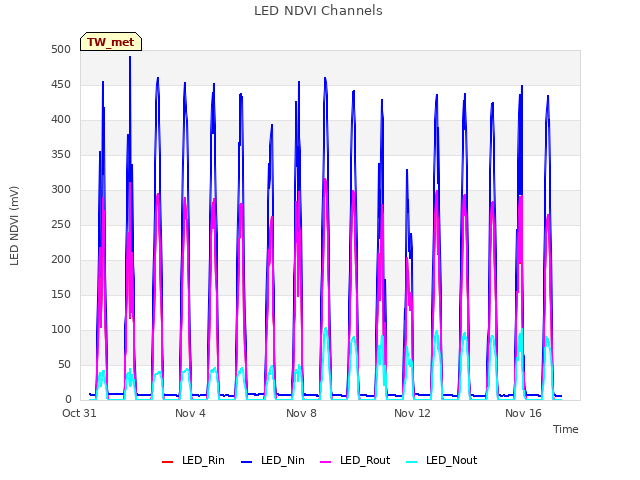Click the red LED_Rin legend swatch

(x=167, y=462)
